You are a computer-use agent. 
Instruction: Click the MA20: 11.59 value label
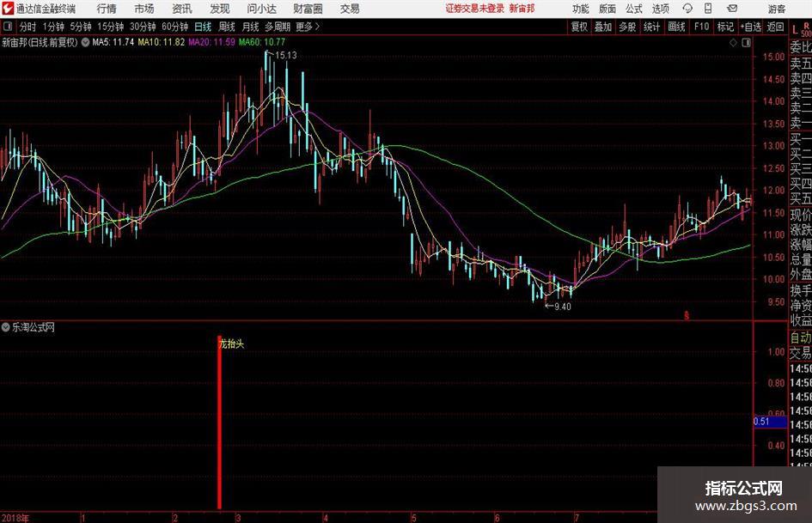[211, 42]
